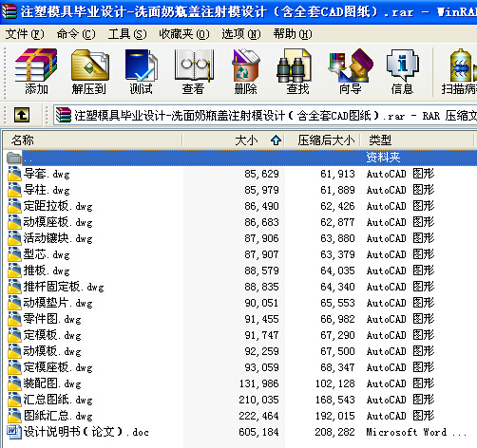Viewport: 477px width, 448px height.
Task: Click packed size 192,015
Action: (x=334, y=416)
